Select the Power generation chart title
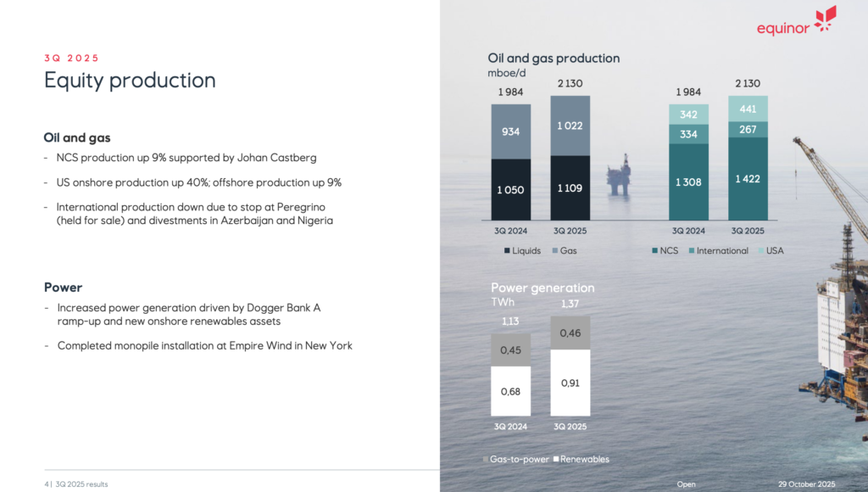Image resolution: width=868 pixels, height=492 pixels. pyautogui.click(x=542, y=288)
